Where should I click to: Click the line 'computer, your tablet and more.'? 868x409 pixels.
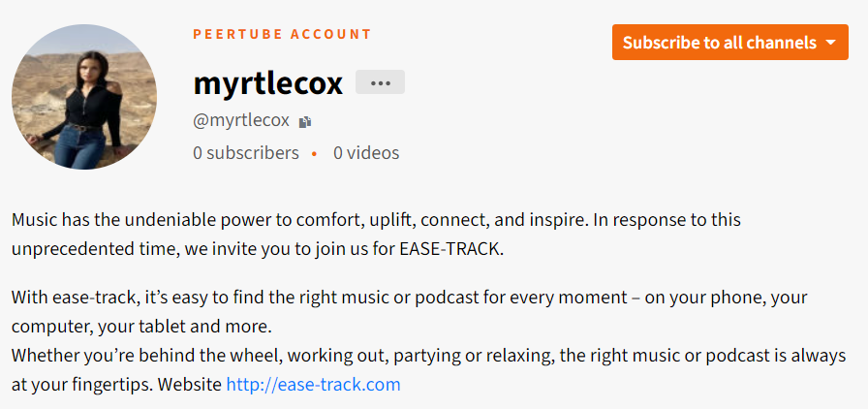(141, 327)
